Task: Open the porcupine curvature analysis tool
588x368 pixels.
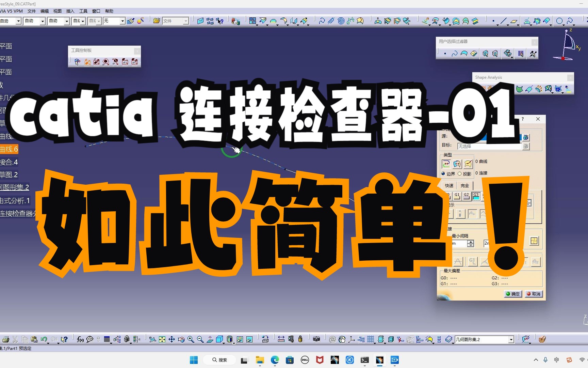Action: coord(538,89)
